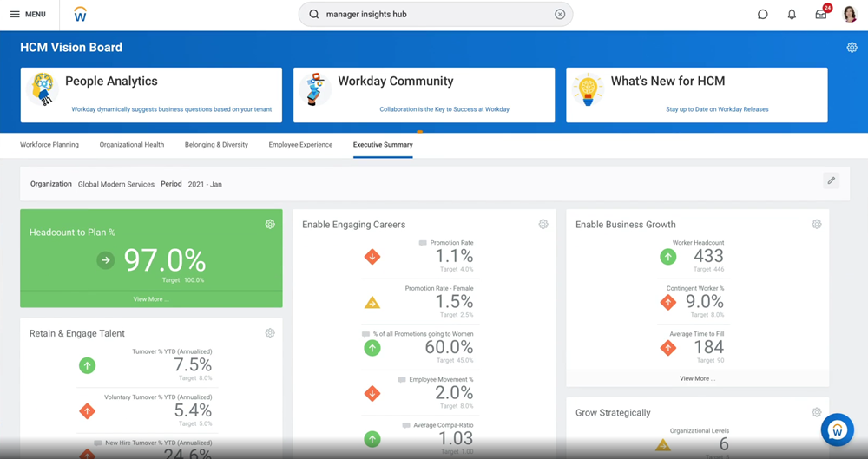868x459 pixels.
Task: Open the What's New for HCM card
Action: [x=697, y=95]
